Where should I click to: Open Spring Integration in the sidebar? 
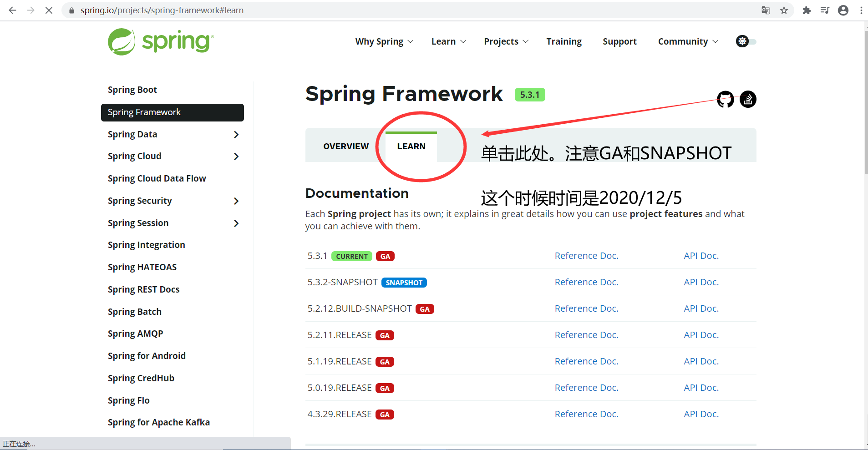point(146,245)
